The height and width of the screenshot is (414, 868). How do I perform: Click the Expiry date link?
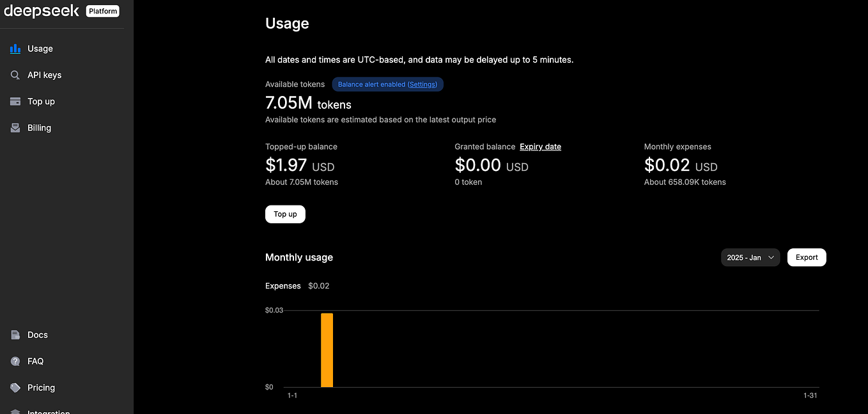tap(540, 147)
